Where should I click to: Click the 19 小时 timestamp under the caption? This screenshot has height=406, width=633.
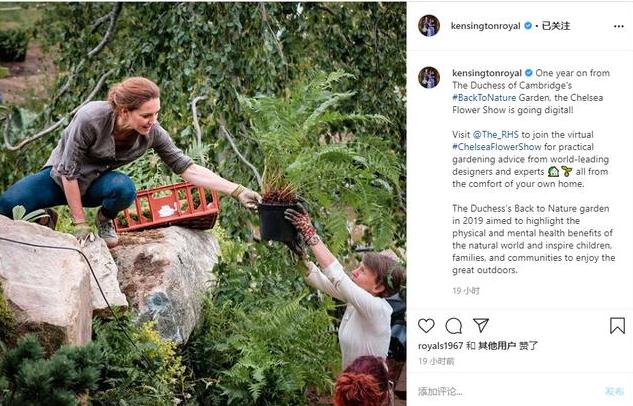point(465,290)
